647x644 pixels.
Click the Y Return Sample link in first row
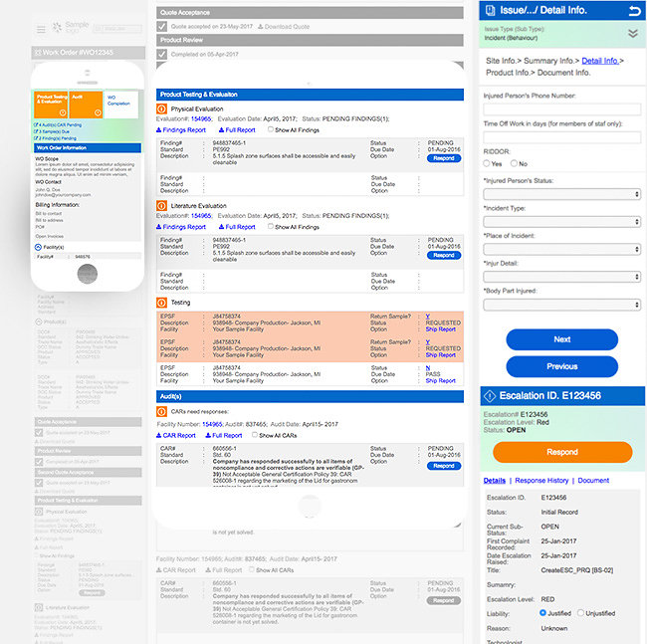pyautogui.click(x=427, y=317)
